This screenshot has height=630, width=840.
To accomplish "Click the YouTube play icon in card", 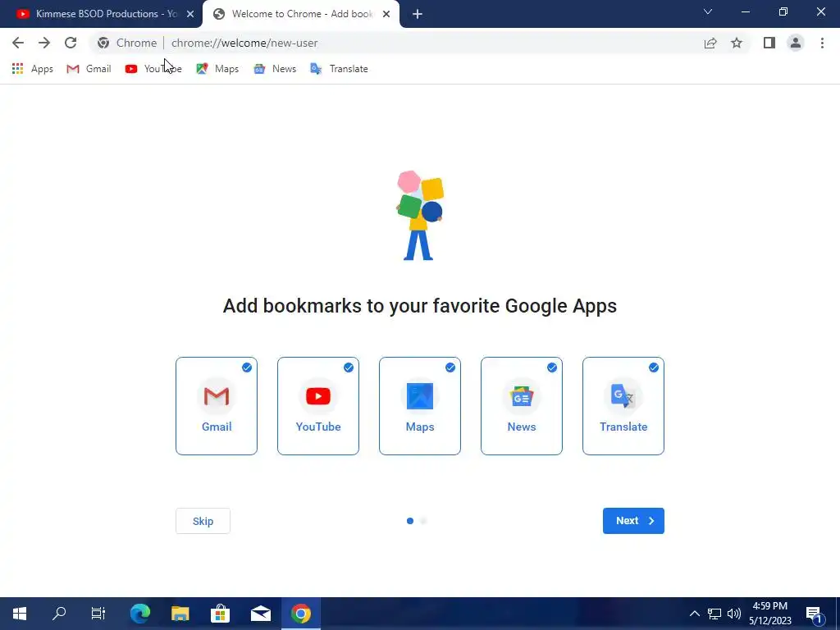I will point(318,396).
